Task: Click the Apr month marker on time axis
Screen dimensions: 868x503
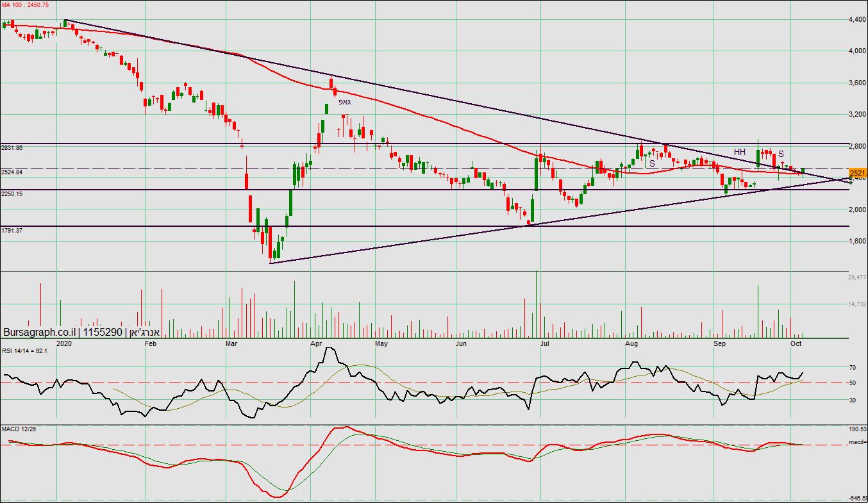Action: pos(317,343)
